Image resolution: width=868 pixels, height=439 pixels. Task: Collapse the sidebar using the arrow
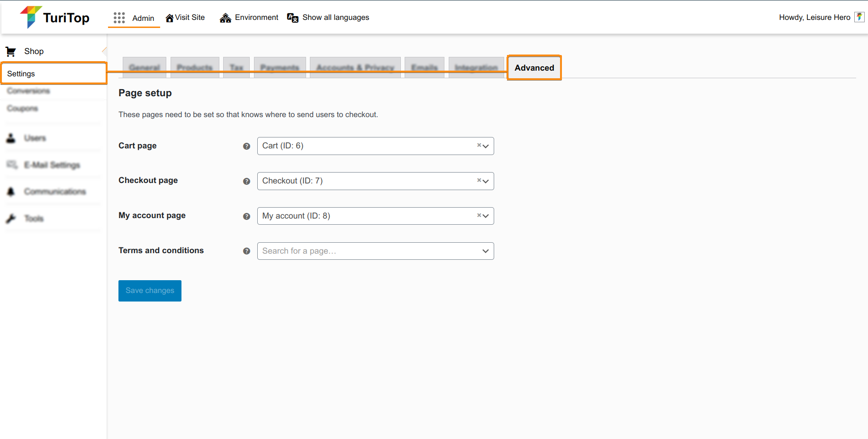[x=104, y=51]
